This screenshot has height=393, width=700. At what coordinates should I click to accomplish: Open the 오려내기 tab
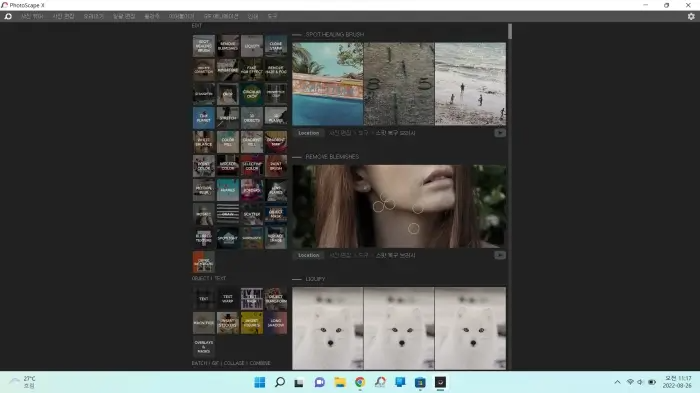[93, 16]
